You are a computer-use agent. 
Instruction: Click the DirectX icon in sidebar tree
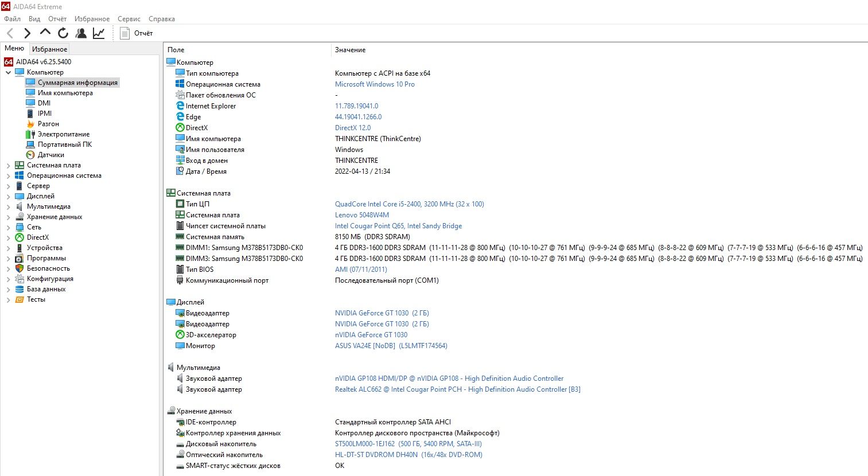click(x=20, y=237)
